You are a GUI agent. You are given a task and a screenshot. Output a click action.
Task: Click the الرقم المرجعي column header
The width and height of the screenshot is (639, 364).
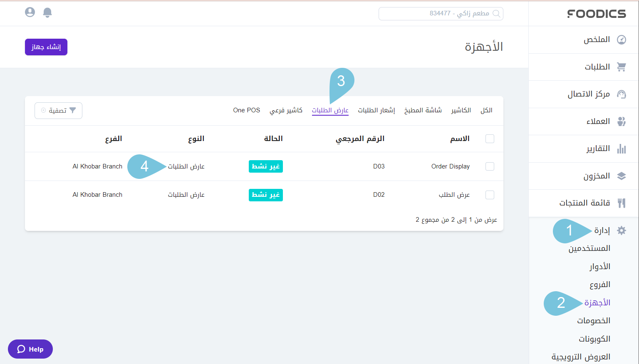coord(360,139)
